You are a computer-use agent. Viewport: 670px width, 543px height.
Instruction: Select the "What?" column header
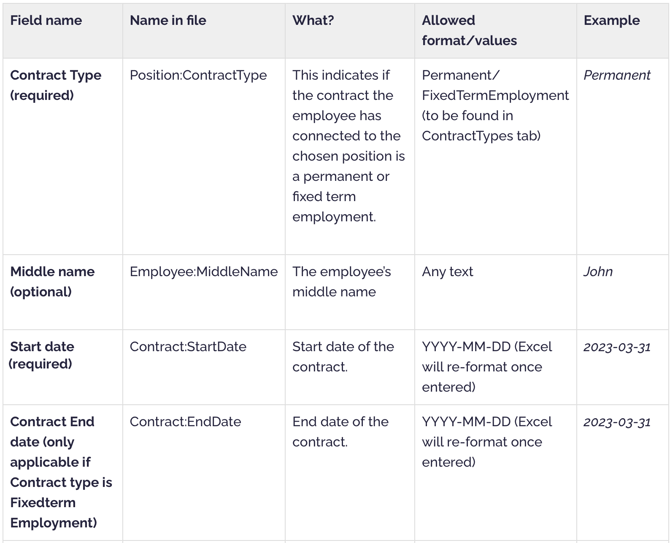tap(313, 20)
